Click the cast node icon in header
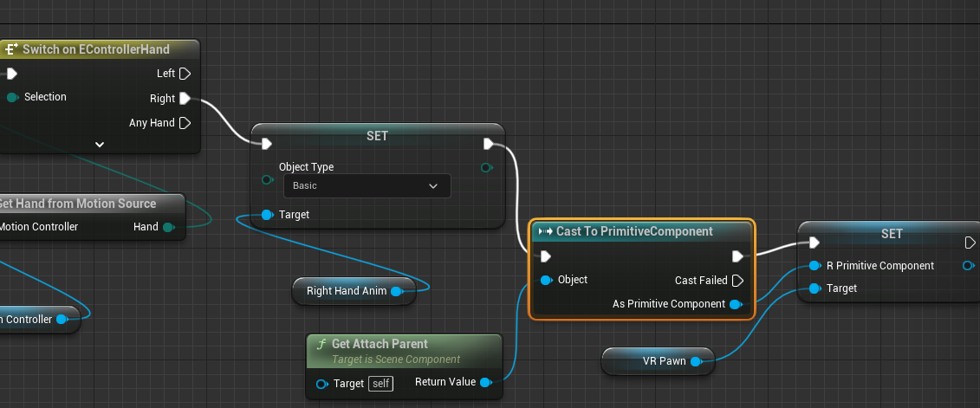The image size is (980, 408). (546, 231)
